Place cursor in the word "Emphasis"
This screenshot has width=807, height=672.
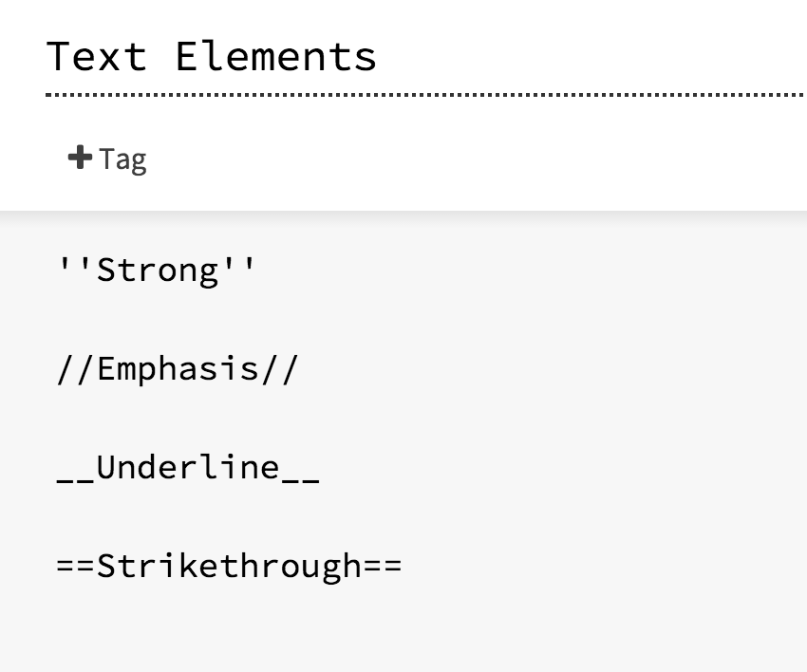click(178, 369)
